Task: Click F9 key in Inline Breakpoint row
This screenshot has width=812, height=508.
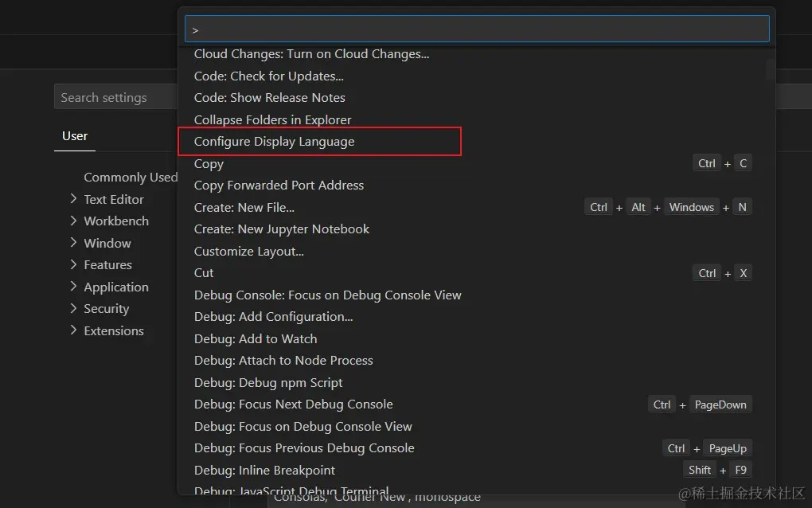Action: pyautogui.click(x=740, y=470)
